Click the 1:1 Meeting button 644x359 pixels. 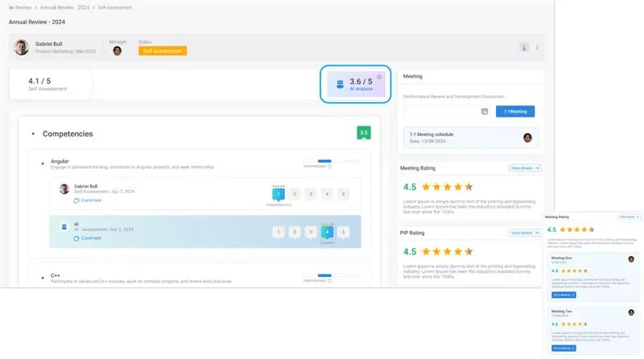515,112
